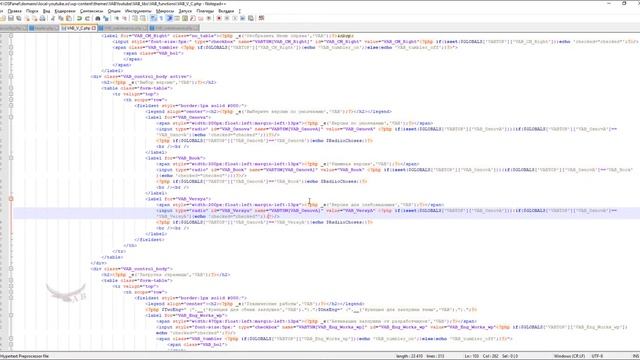Click the Zoom Out toolbar icon
The image size is (640, 360).
point(125,18)
